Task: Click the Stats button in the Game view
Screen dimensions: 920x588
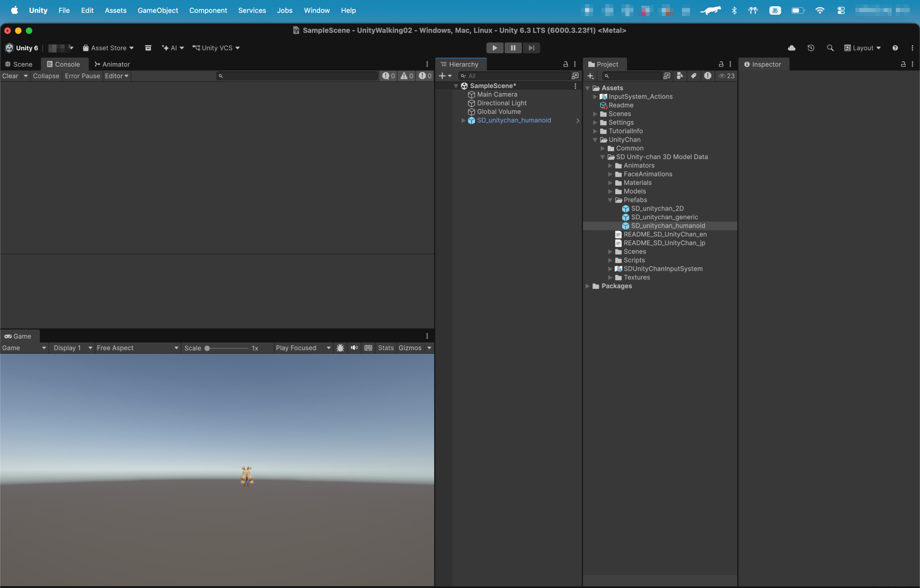Action: coord(386,348)
